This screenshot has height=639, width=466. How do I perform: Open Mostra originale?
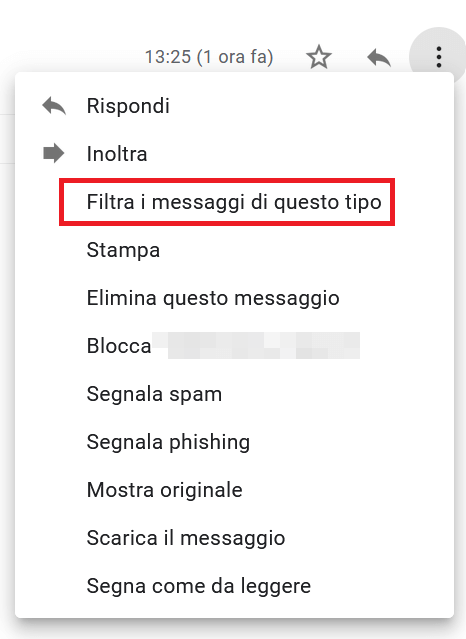165,490
